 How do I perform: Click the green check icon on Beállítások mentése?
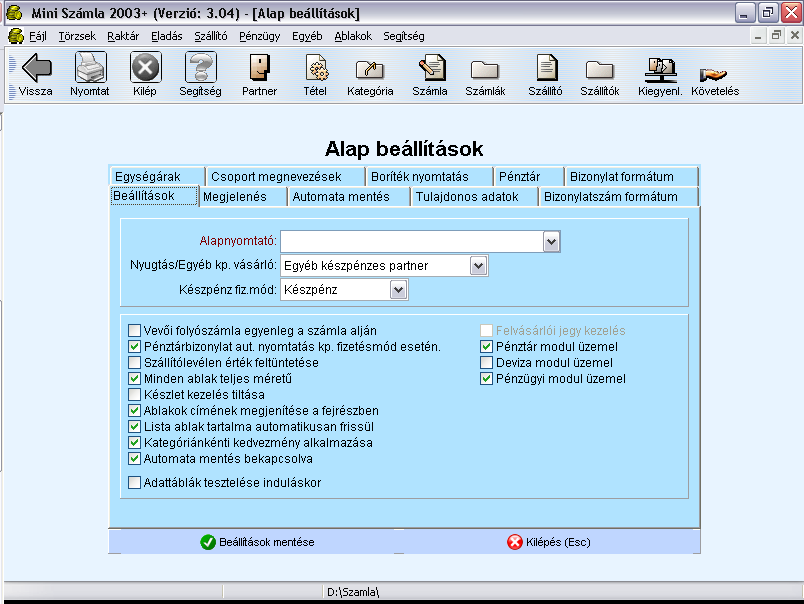tap(208, 542)
